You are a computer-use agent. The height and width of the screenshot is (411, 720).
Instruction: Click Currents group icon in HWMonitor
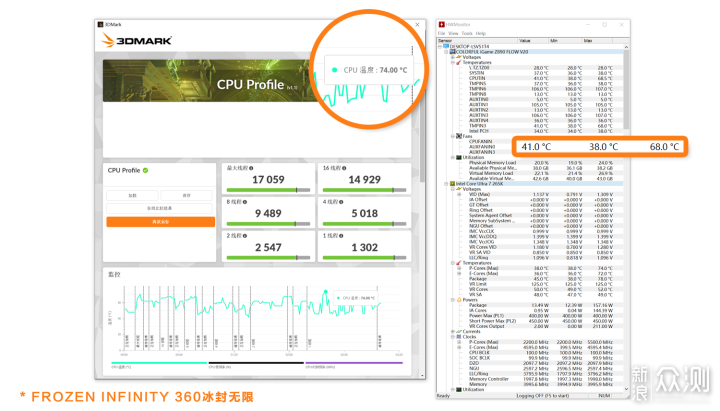coord(459,332)
